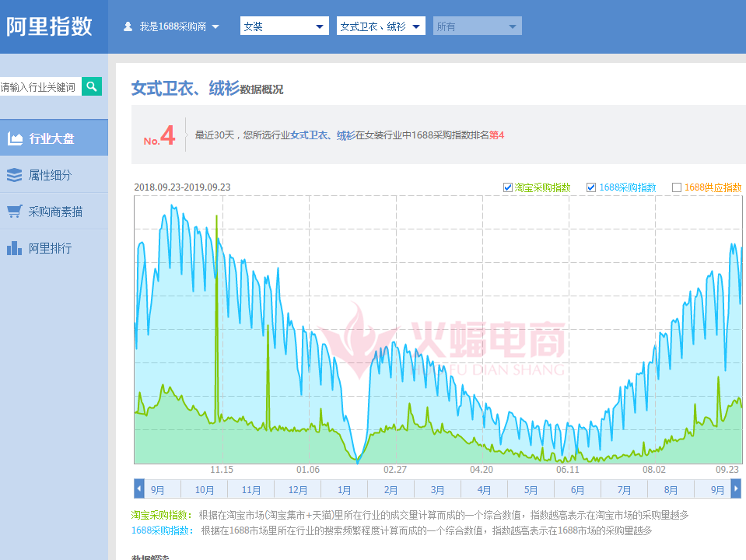
Task: Enable the 1688供应指数 checkbox
Action: pos(676,187)
